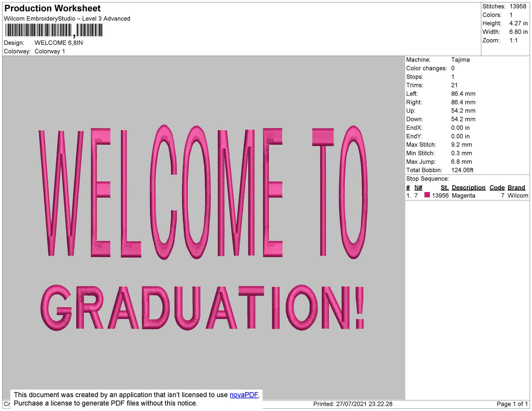Click the WELCOME TO GRADUATION! embroidery preview

click(x=204, y=228)
